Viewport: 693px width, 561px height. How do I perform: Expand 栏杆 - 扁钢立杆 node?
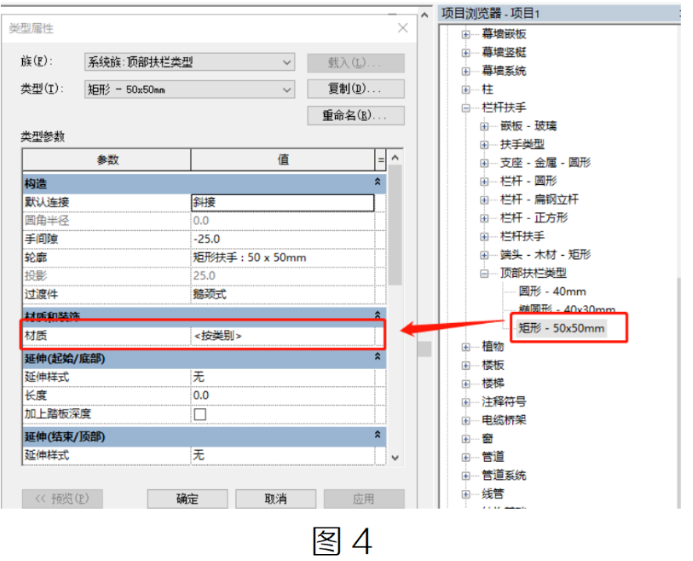point(484,200)
